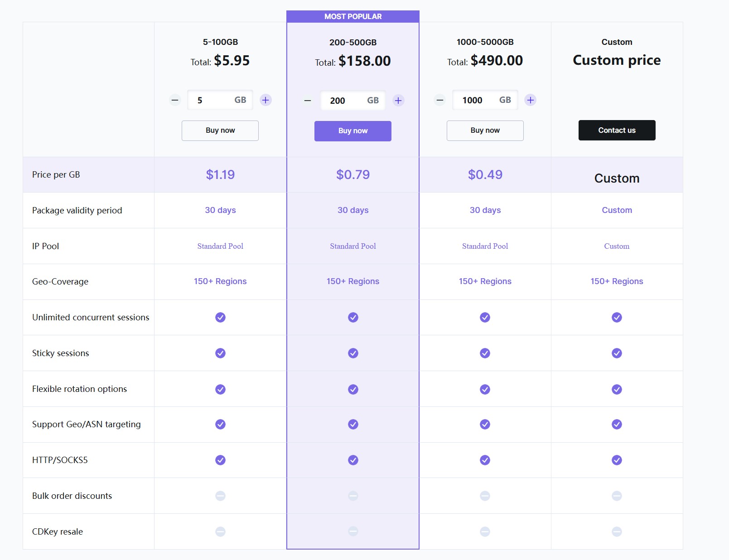The width and height of the screenshot is (729, 560).
Task: Click HTTP/SOCKS5 checkmark for 200-500GB
Action: (353, 460)
